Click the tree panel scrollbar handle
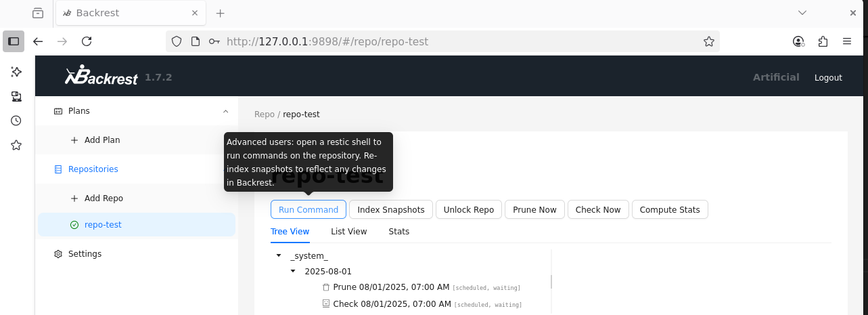This screenshot has height=315, width=868. 551,281
